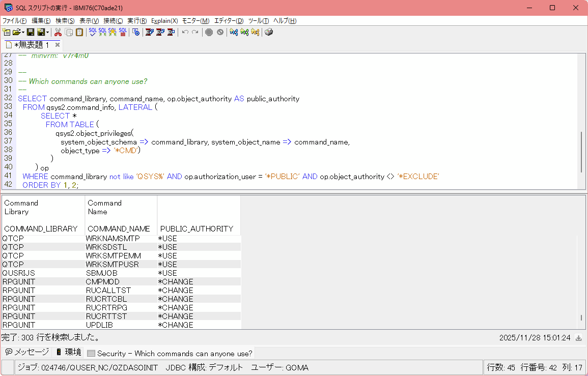Click SQL run icon with yellow star
Image resolution: width=588 pixels, height=376 pixels.
coord(113,32)
